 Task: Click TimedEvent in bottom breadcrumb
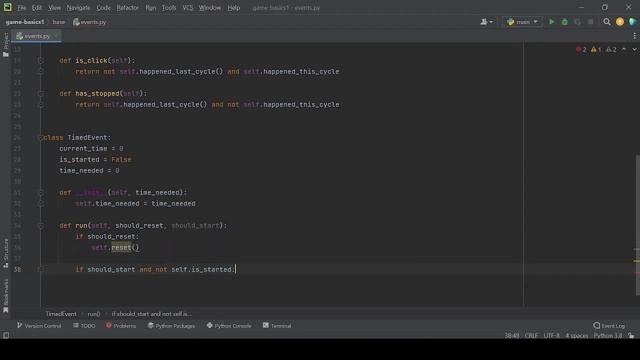(61, 314)
